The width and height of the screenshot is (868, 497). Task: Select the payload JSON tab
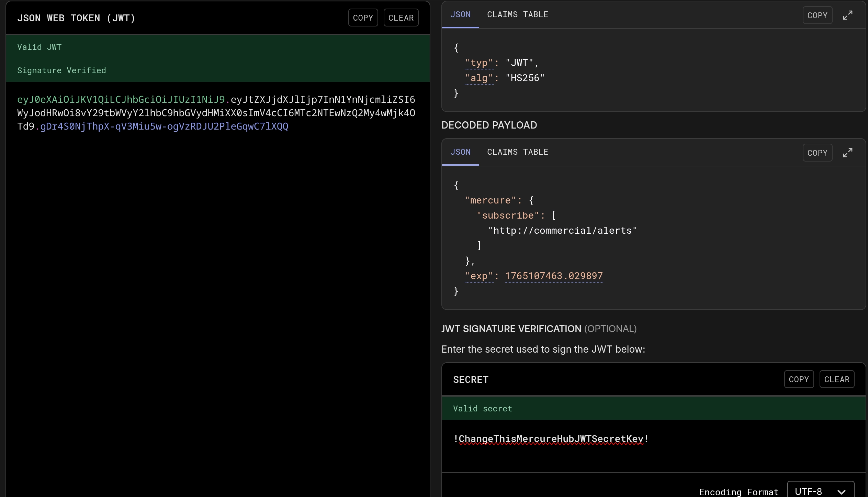click(x=460, y=152)
